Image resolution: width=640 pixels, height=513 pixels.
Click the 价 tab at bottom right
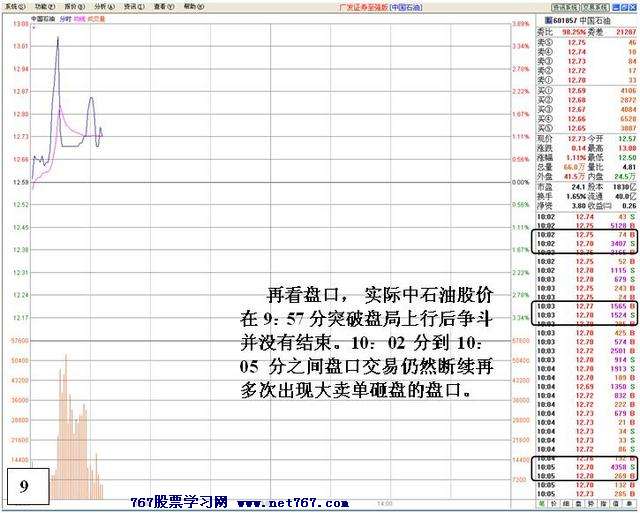pos(554,504)
